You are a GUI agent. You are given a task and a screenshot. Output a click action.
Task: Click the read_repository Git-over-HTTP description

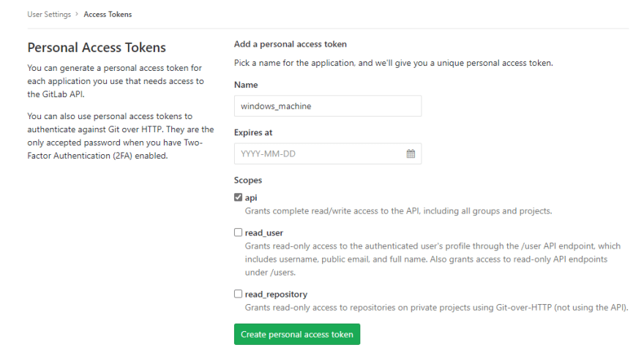pyautogui.click(x=437, y=308)
